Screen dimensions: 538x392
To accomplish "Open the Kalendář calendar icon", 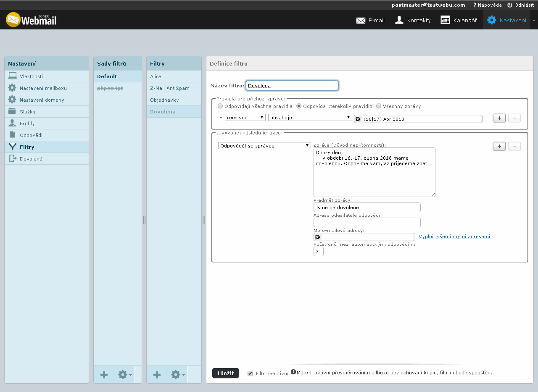I will tap(445, 20).
